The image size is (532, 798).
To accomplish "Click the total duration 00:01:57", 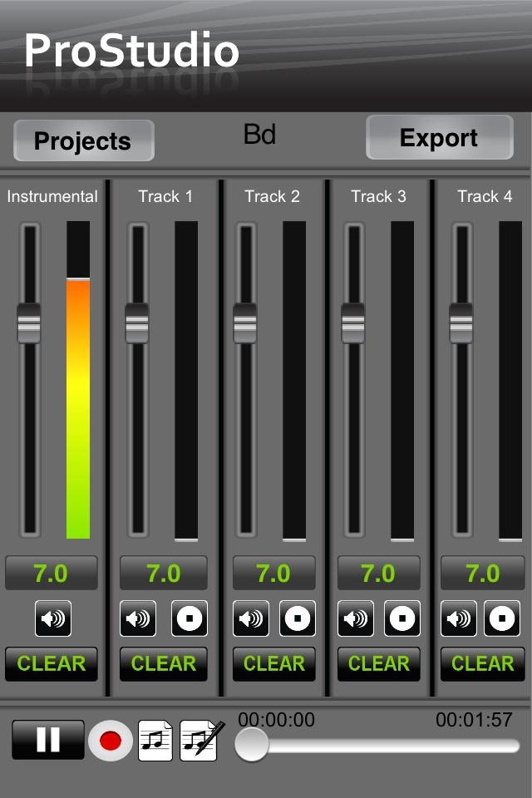I will [474, 720].
